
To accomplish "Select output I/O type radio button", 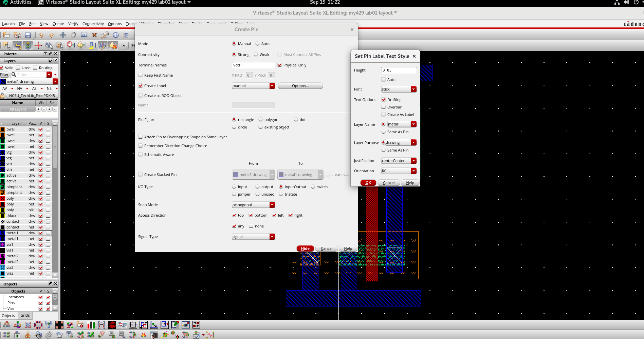I will click(x=258, y=187).
